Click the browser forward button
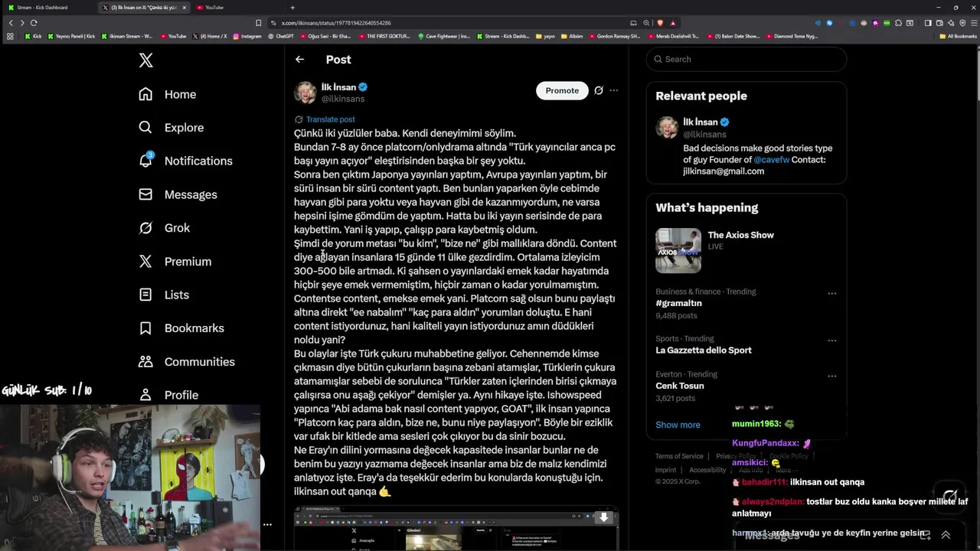The height and width of the screenshot is (551, 980). point(22,23)
